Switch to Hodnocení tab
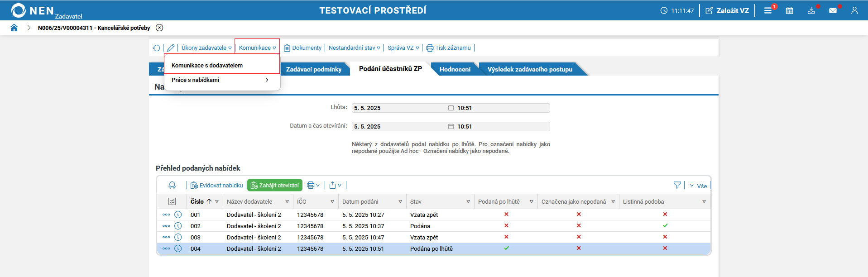Image resolution: width=868 pixels, height=277 pixels. coord(455,69)
